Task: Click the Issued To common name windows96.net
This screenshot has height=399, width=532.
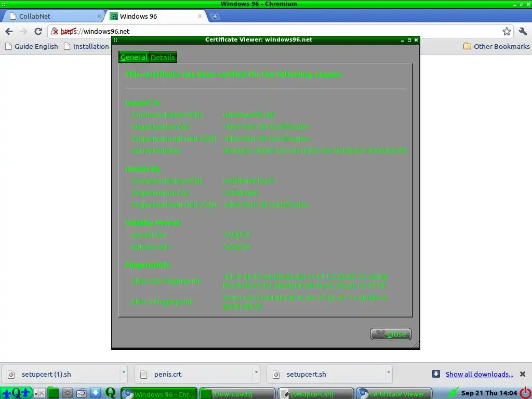Action: 249,115
